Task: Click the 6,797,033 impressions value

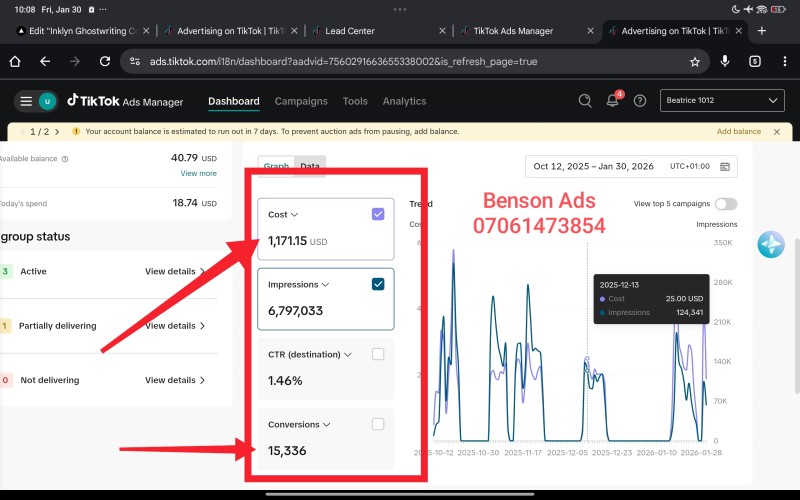Action: (x=295, y=311)
